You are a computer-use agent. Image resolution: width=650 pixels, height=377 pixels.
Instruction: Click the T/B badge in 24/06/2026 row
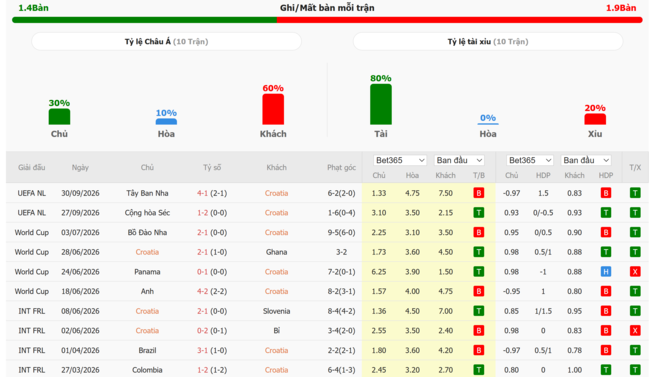click(478, 272)
